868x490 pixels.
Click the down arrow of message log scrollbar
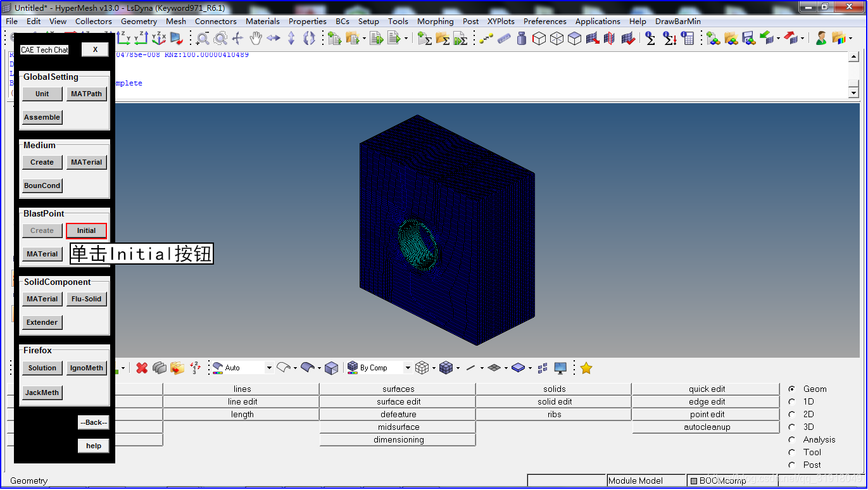coord(853,93)
